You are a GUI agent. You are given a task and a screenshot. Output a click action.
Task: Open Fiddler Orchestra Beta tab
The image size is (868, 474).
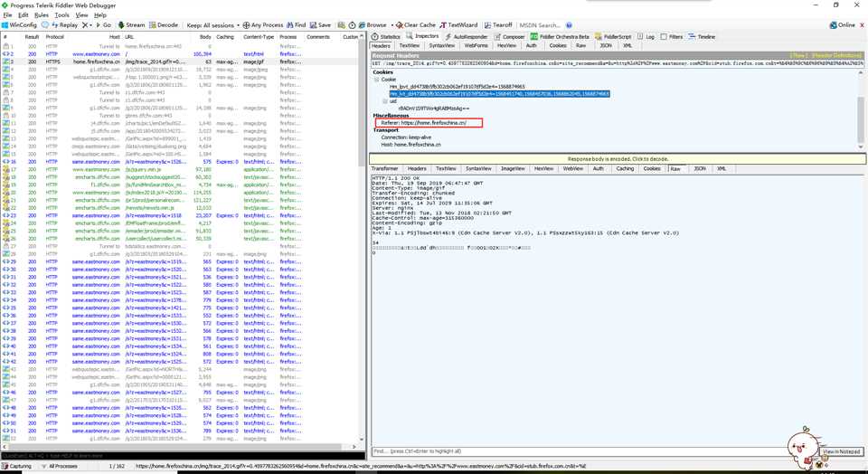[561, 37]
